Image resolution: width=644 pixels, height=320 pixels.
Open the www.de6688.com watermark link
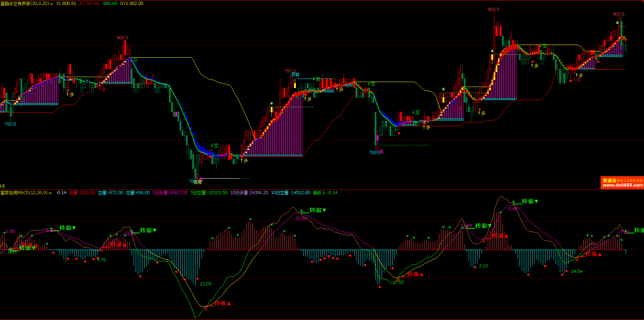click(x=622, y=185)
